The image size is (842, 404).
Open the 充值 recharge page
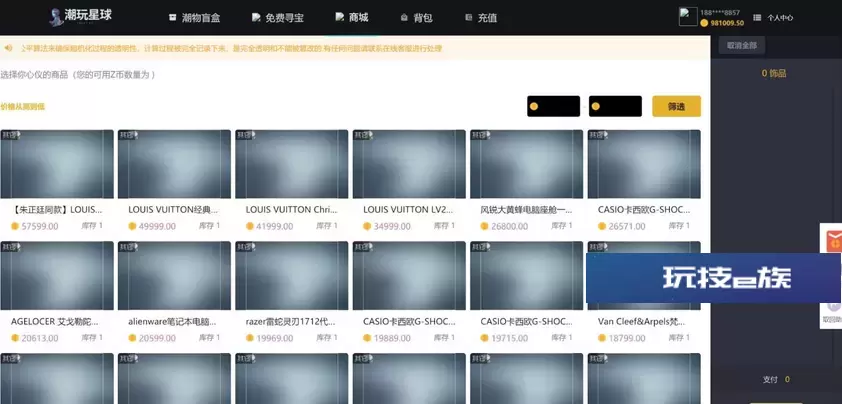[481, 18]
